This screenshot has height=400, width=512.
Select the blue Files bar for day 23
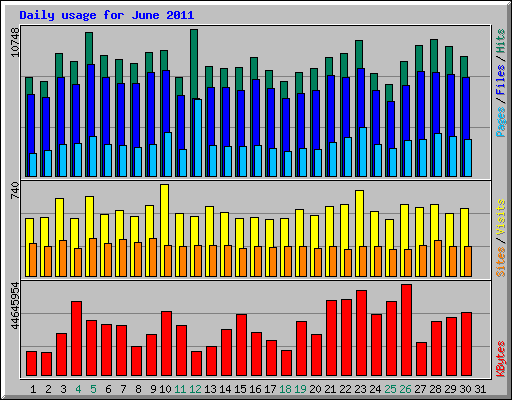pos(361,98)
